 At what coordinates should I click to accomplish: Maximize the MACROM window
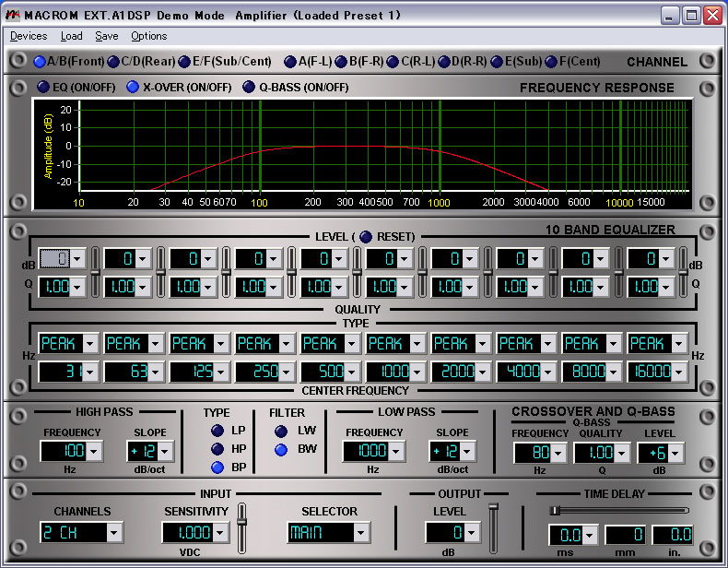[691, 16]
